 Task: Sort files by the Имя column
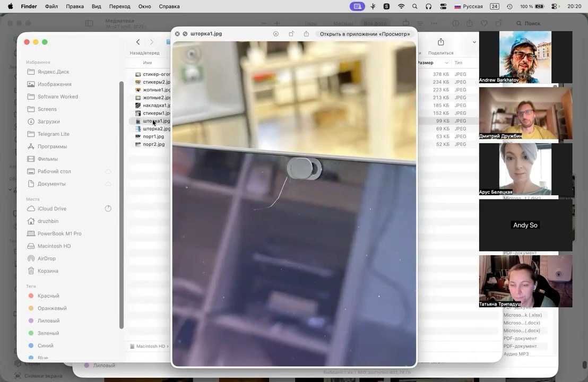148,63
